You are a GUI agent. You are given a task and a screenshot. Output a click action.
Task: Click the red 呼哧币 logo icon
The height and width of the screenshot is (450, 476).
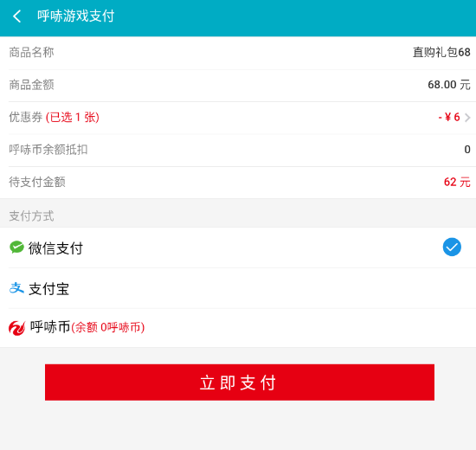17,328
